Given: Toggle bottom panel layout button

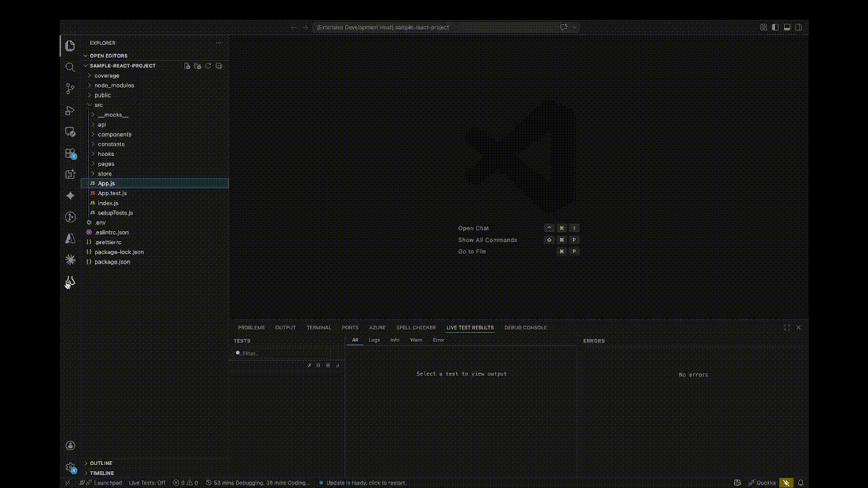Looking at the screenshot, I should (787, 27).
